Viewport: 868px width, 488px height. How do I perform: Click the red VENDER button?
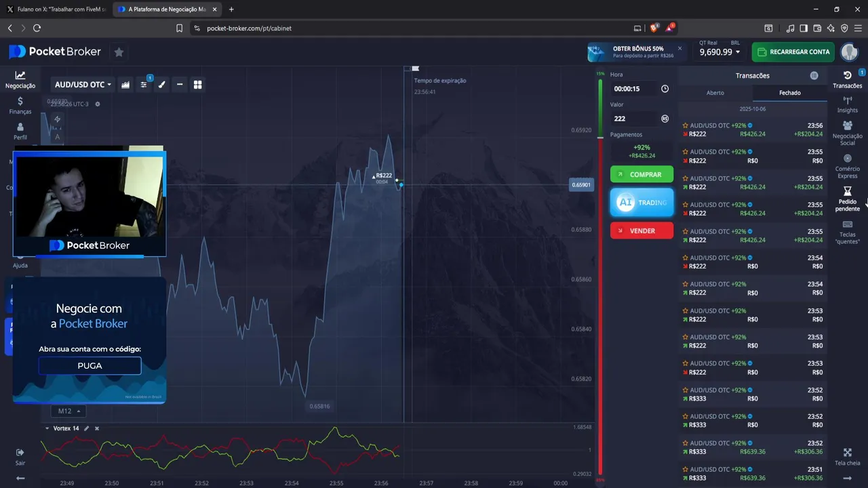coord(642,230)
